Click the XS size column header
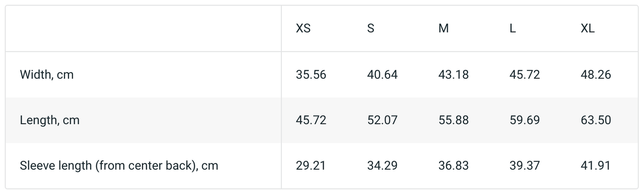Screen dimensions: 644x195 (303, 29)
